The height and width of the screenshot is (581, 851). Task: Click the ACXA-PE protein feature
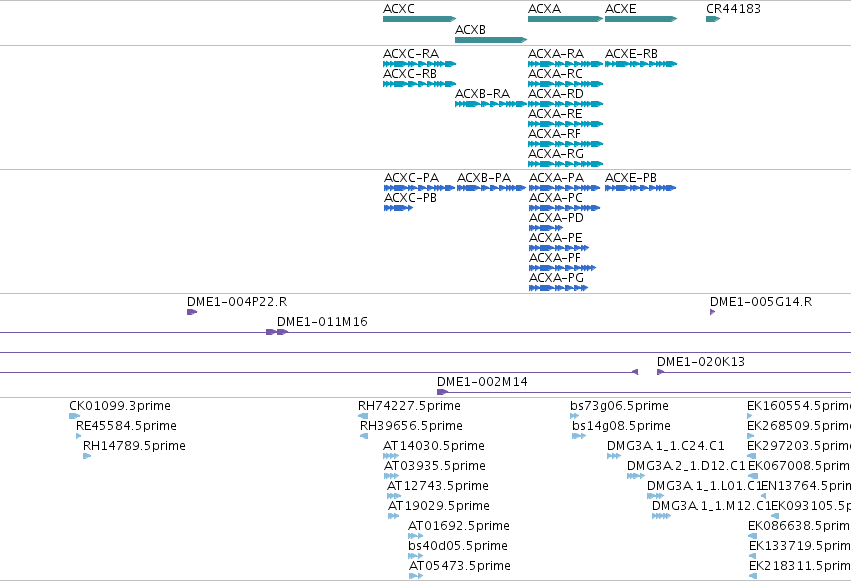pyautogui.click(x=559, y=248)
